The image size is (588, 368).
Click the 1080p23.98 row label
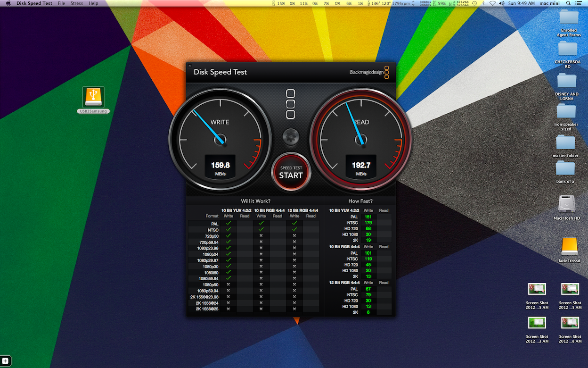pyautogui.click(x=208, y=248)
